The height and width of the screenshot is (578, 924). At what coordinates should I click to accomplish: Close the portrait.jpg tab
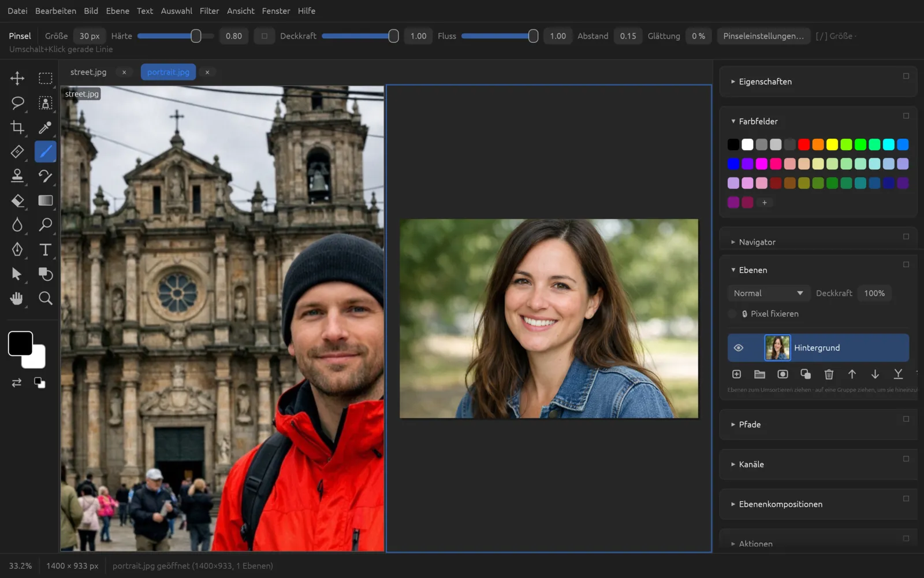point(207,72)
